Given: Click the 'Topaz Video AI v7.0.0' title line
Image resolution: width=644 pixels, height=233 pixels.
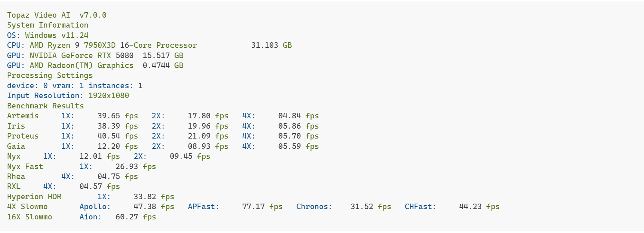Looking at the screenshot, I should click(57, 15).
